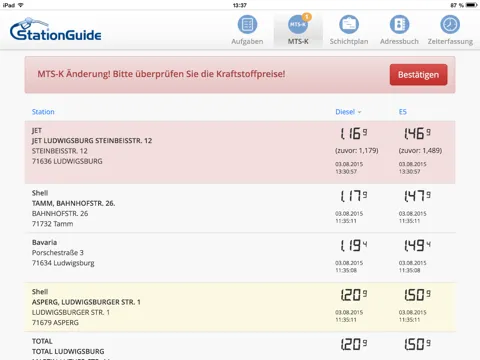This screenshot has height=360, width=480.
Task: Select Shell ASPERG, LUDWIGSBURGER STR. 1 row
Action: point(240,307)
